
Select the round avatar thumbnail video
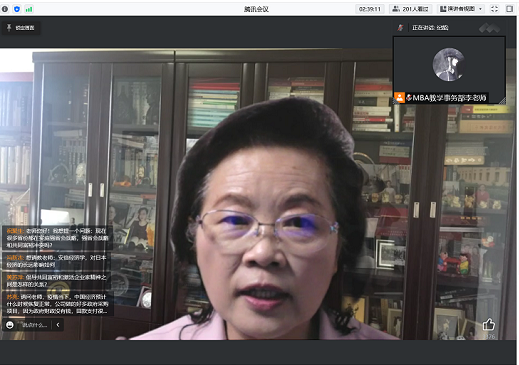point(449,64)
